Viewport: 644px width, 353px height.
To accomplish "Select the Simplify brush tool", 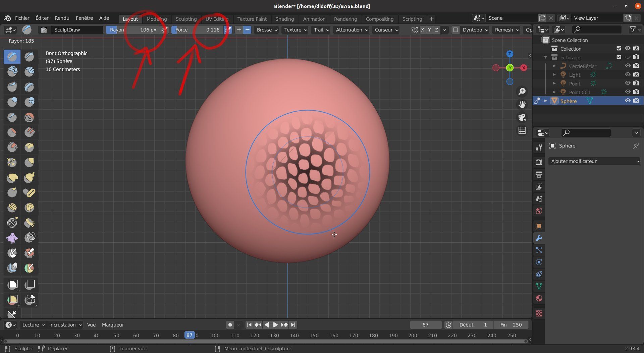I will coord(29,238).
